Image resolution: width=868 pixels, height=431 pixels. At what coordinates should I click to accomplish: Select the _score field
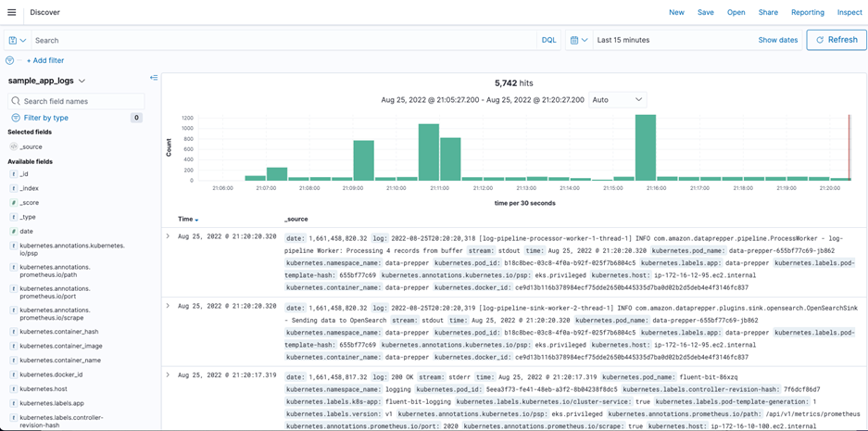click(x=30, y=203)
